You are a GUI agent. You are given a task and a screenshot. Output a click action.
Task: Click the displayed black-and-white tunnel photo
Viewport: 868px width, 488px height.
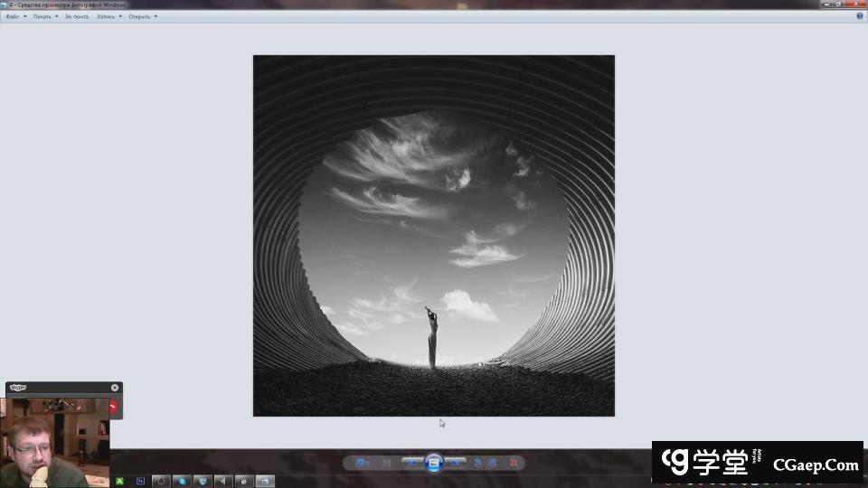coord(434,235)
